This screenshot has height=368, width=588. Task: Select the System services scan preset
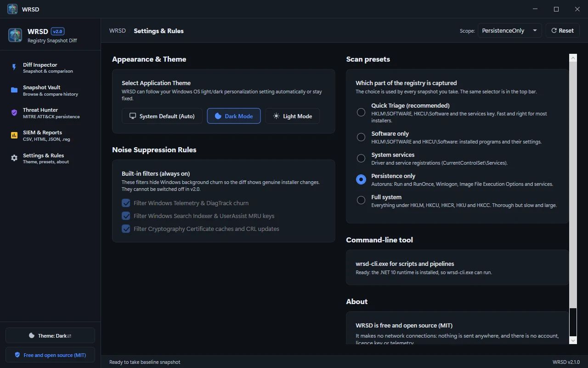[x=361, y=158]
